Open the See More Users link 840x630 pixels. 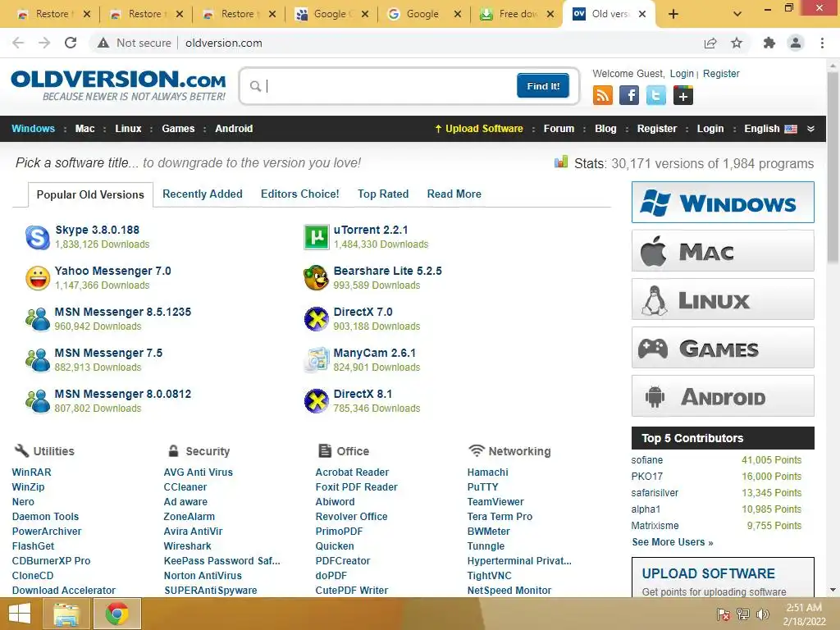(673, 542)
